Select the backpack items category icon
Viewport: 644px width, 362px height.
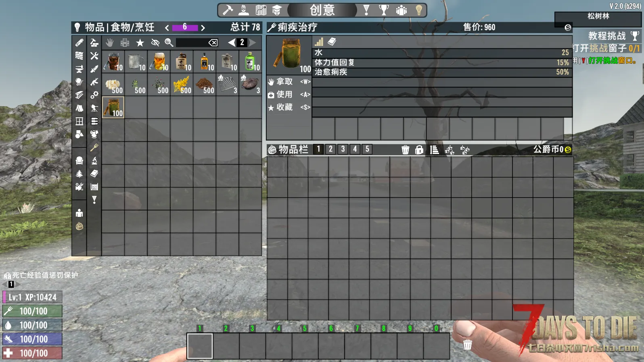pyautogui.click(x=79, y=226)
